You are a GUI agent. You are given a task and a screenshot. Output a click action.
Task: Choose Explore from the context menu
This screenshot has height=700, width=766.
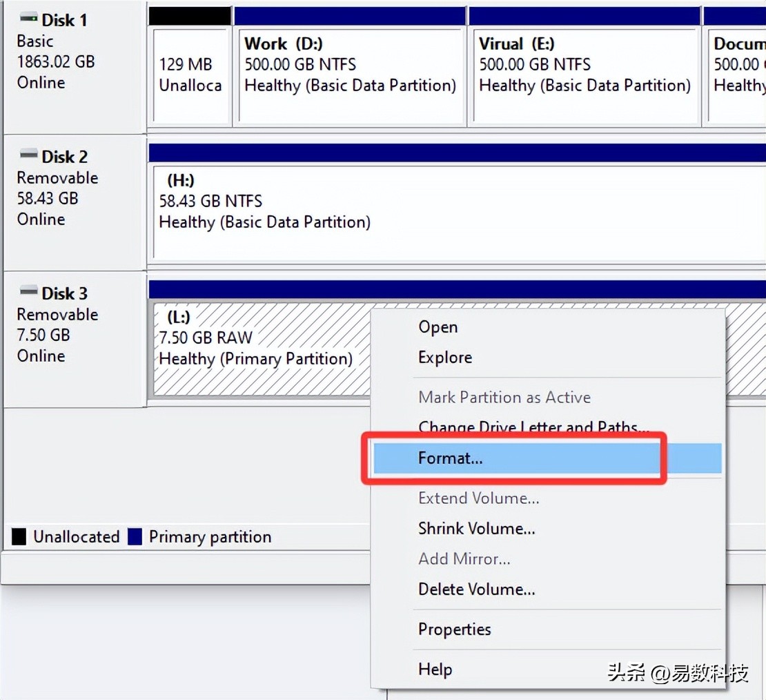pyautogui.click(x=445, y=358)
